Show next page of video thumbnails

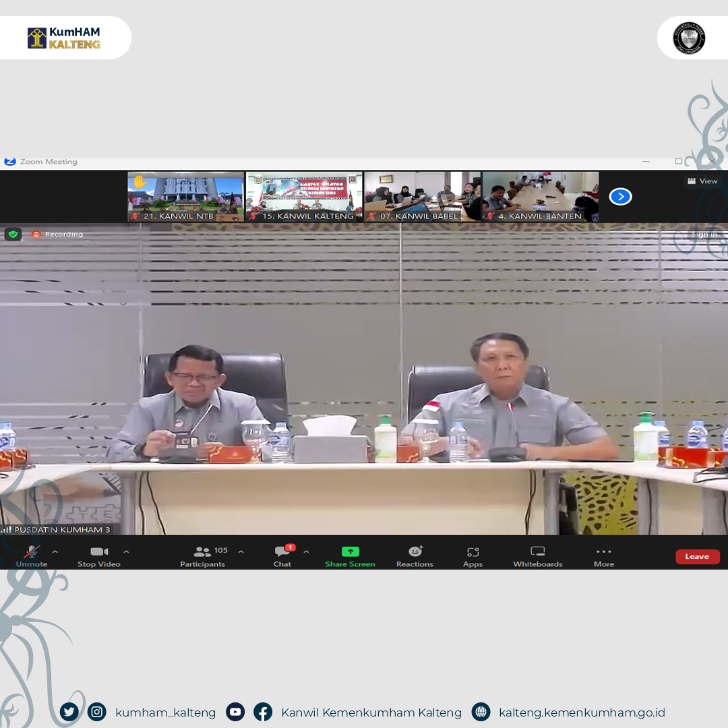point(620,197)
